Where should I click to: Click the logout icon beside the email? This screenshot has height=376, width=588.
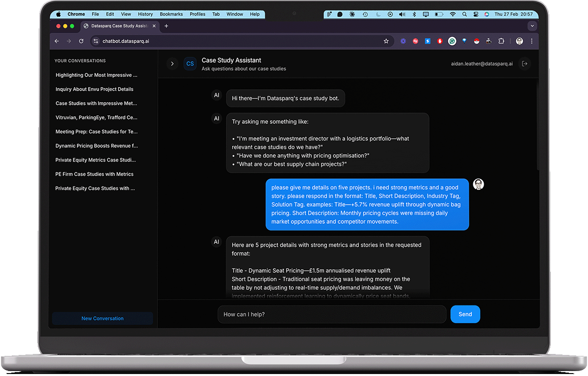525,64
